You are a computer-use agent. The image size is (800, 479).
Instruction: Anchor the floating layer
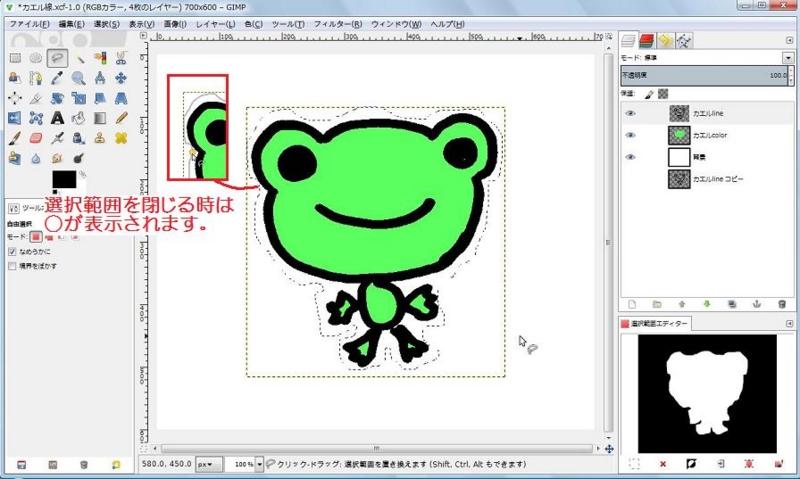pyautogui.click(x=757, y=305)
